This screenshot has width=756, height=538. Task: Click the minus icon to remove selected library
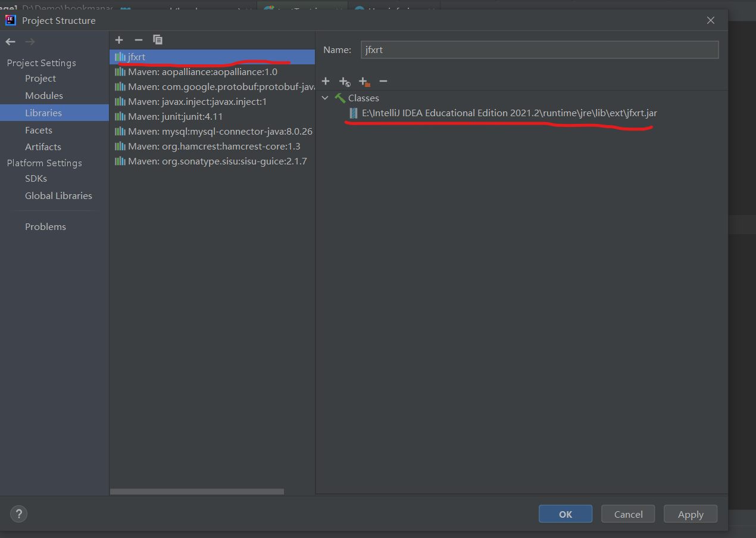click(x=138, y=40)
